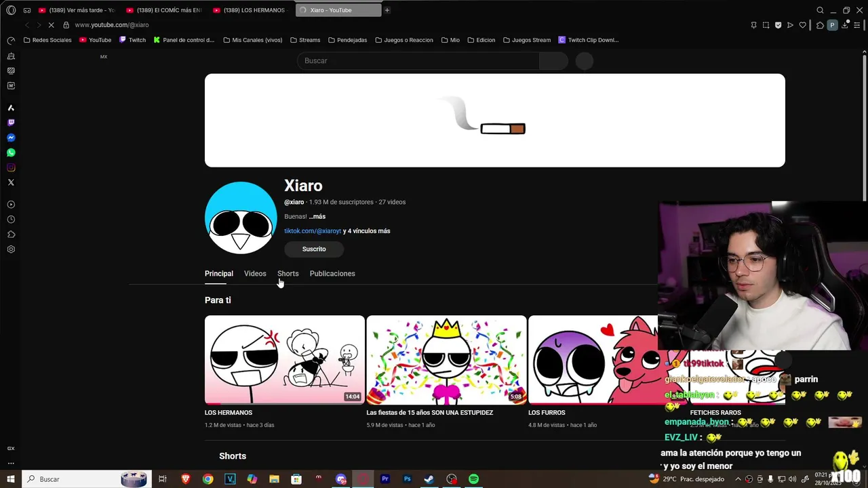This screenshot has height=488, width=868.
Task: Switch to 'El CÓMIC más' browser tab
Action: coord(165,10)
